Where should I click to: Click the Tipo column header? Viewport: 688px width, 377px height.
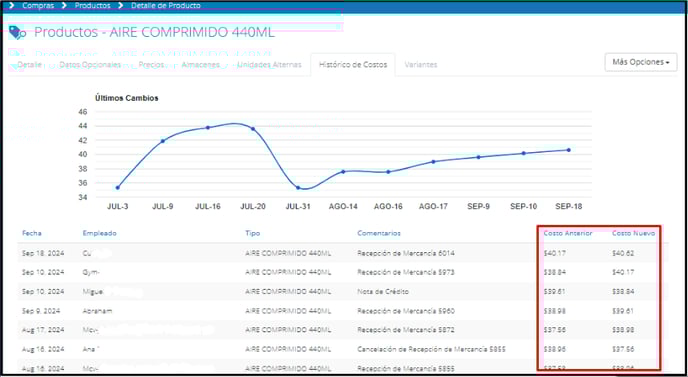point(253,233)
